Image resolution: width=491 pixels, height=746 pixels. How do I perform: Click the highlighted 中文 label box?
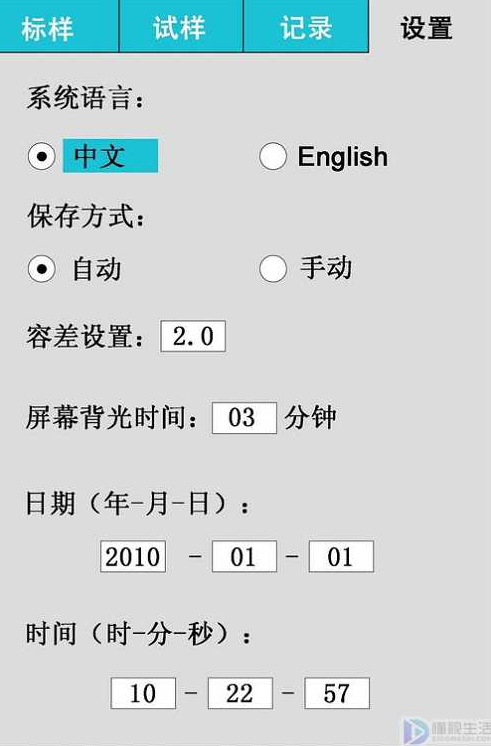(x=110, y=156)
